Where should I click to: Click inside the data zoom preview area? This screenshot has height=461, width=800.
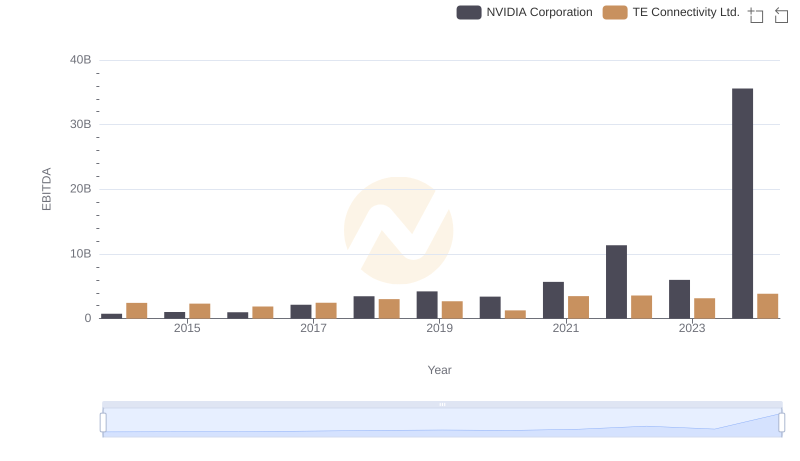coord(442,423)
